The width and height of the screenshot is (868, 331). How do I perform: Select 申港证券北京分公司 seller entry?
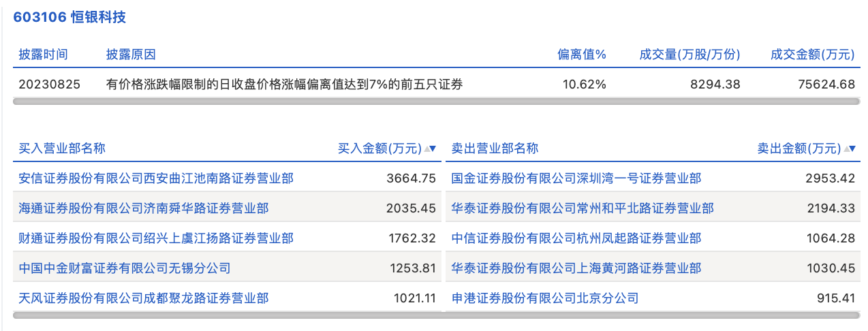[544, 298]
